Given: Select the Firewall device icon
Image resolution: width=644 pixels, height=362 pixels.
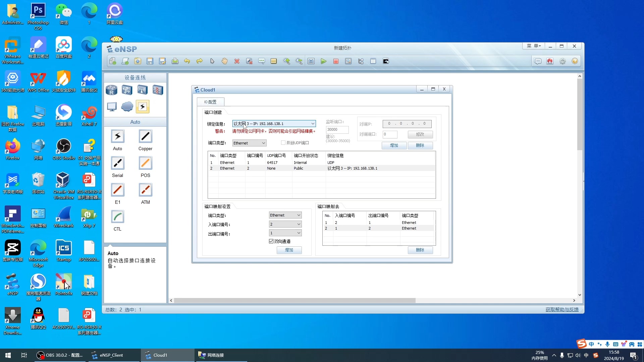Looking at the screenshot, I should pyautogui.click(x=158, y=90).
